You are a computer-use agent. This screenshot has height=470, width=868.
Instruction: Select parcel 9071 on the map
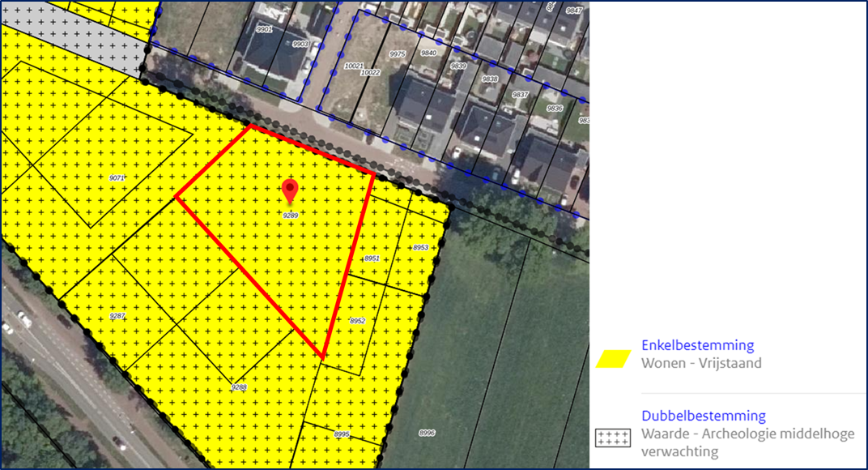[117, 177]
